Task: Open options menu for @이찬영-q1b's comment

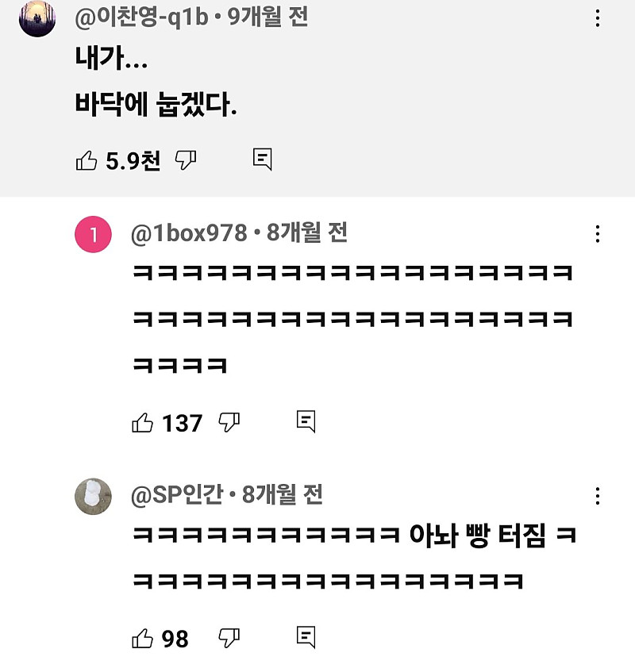Action: click(x=598, y=17)
